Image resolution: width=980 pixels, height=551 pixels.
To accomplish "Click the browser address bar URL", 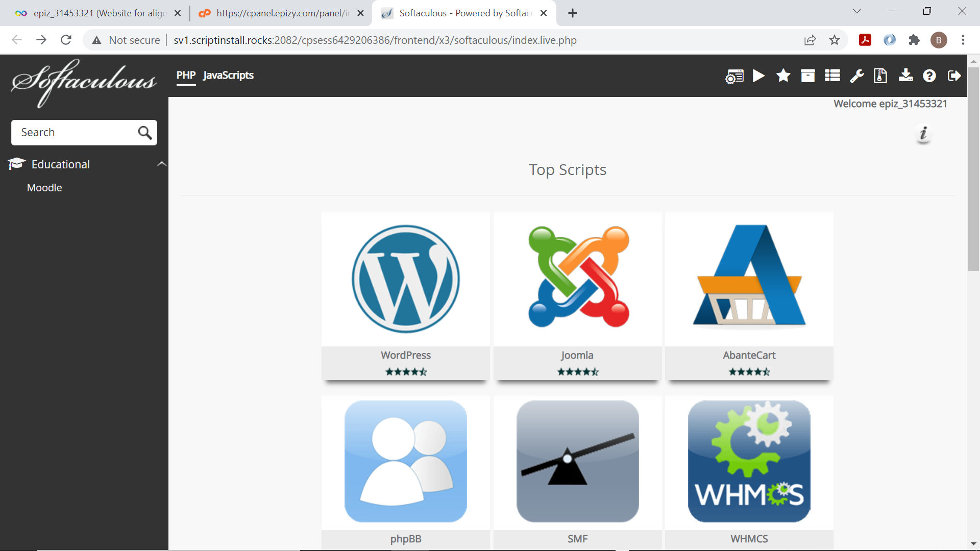I will pyautogui.click(x=375, y=40).
